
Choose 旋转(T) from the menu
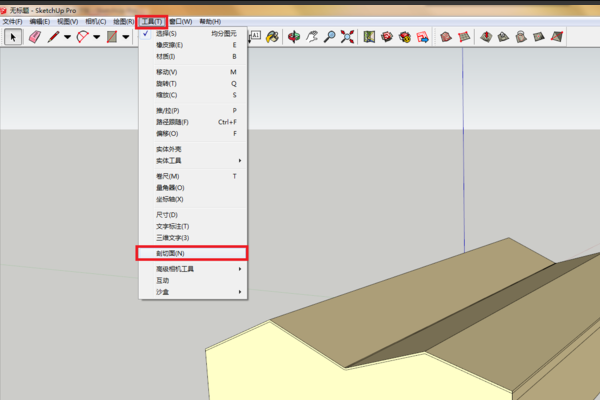193,83
